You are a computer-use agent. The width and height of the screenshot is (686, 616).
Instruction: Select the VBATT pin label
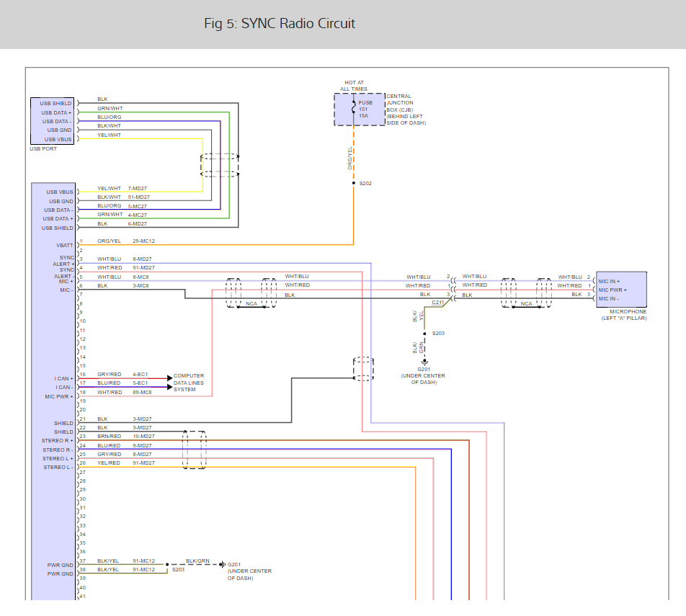[x=65, y=246]
